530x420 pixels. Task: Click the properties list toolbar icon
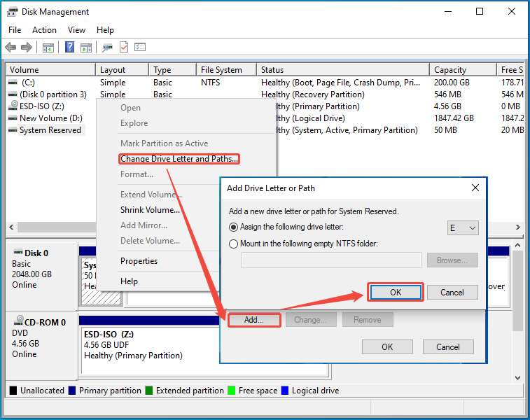(140, 48)
